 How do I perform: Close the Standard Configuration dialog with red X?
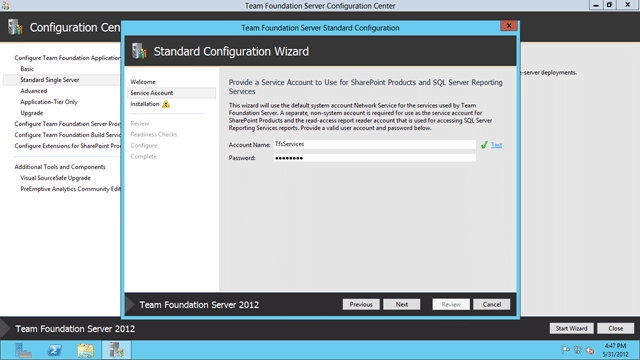click(x=509, y=26)
